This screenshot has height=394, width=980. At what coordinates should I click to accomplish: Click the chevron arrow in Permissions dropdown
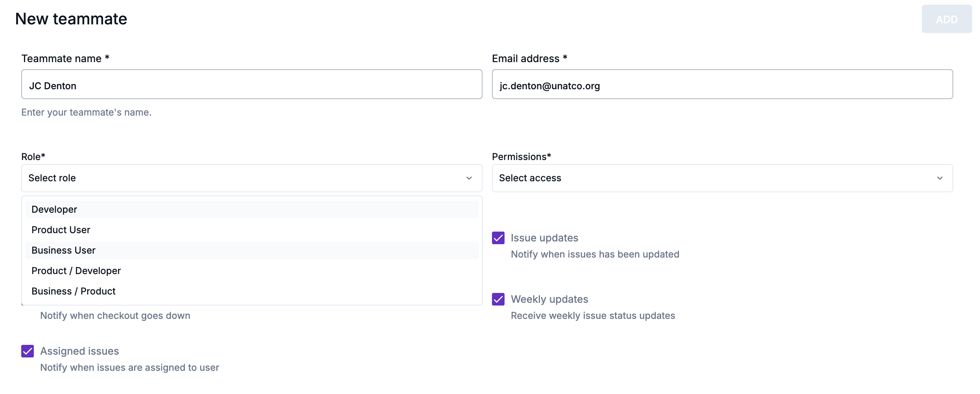[x=939, y=178]
